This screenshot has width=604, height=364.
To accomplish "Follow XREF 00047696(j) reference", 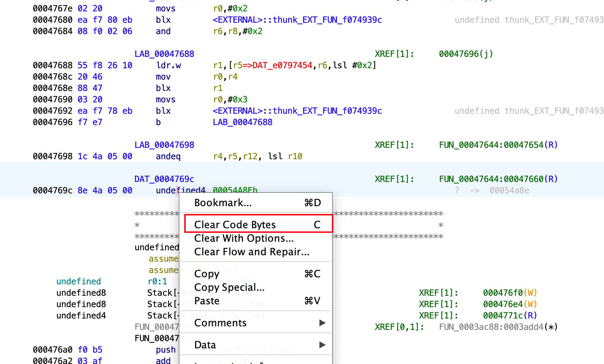I will pyautogui.click(x=466, y=54).
